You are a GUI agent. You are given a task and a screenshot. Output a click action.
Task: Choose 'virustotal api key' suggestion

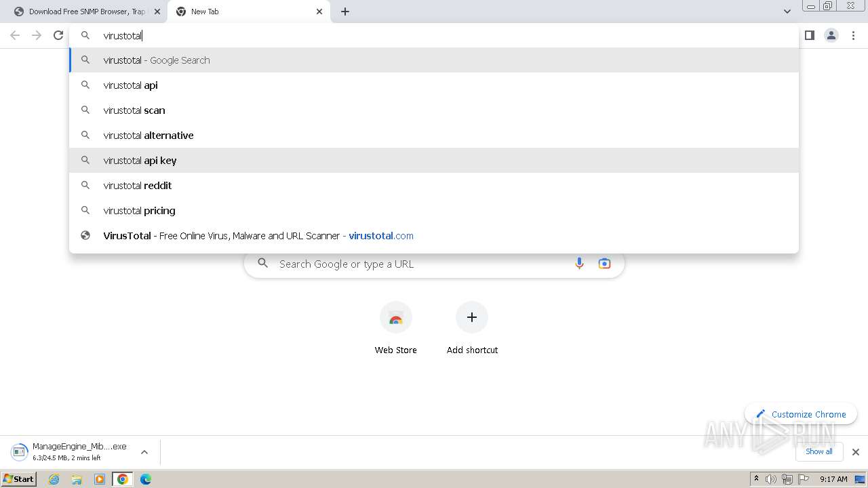(x=434, y=161)
